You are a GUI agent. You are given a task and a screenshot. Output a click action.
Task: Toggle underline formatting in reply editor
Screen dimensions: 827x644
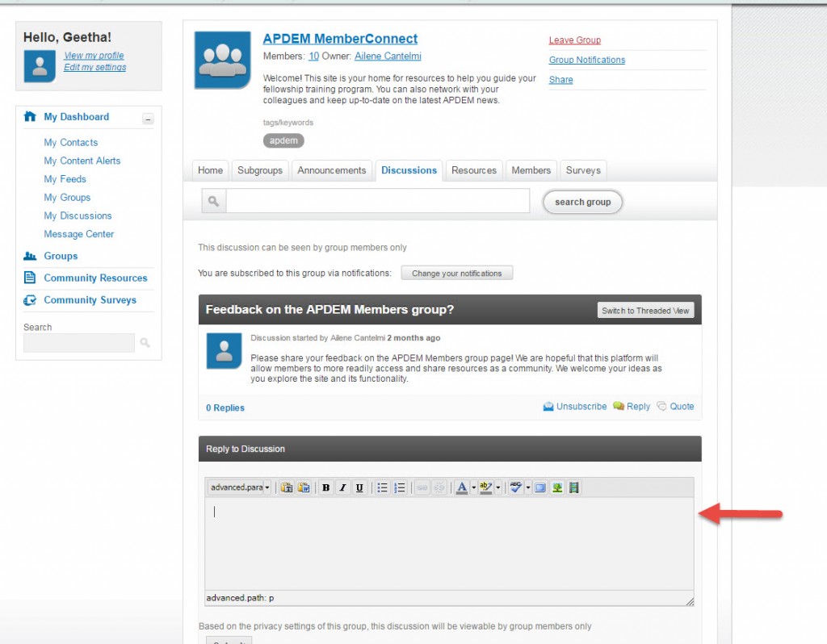click(359, 487)
